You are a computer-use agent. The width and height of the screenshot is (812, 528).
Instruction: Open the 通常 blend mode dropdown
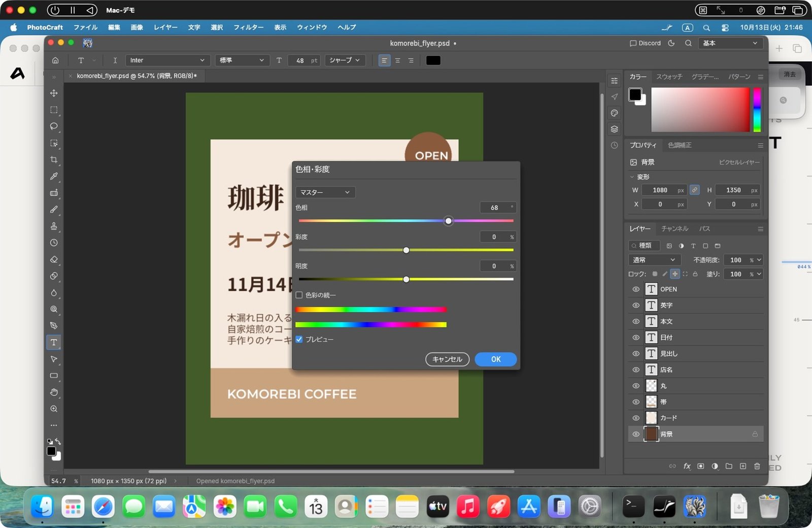[x=654, y=260]
